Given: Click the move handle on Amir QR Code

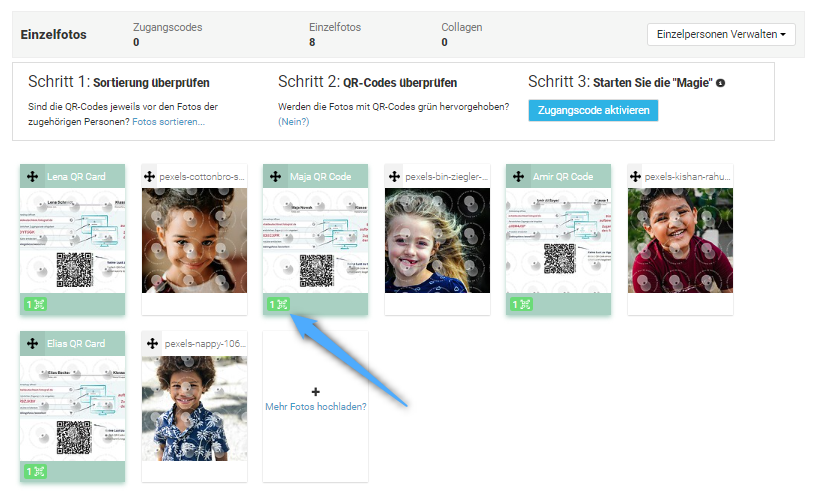Looking at the screenshot, I should [x=518, y=177].
